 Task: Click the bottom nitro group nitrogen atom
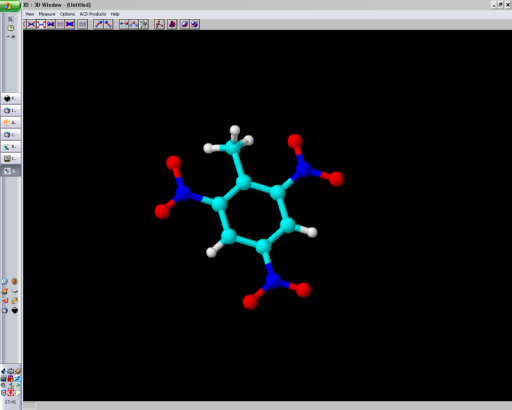(274, 281)
